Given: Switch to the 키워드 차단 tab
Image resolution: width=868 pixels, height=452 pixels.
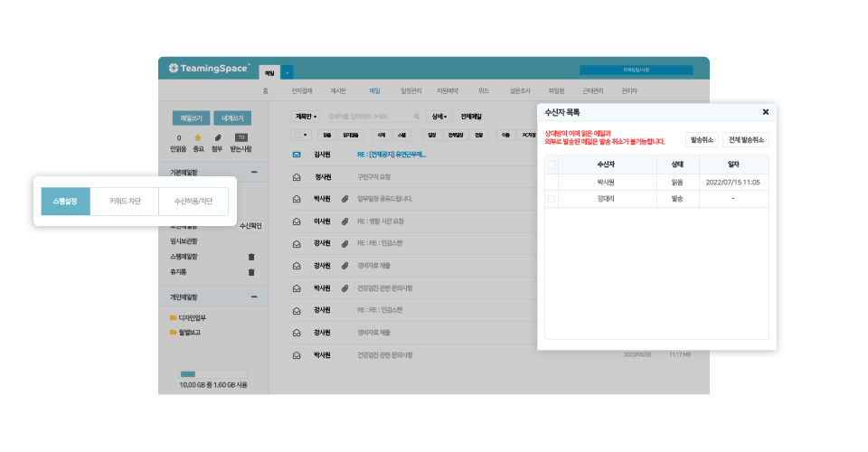Looking at the screenshot, I should [125, 202].
